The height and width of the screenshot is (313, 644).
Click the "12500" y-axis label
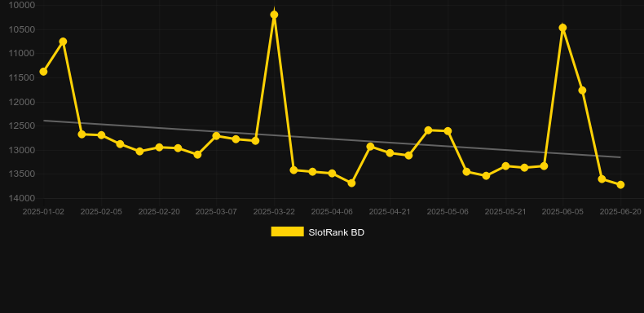coord(22,126)
